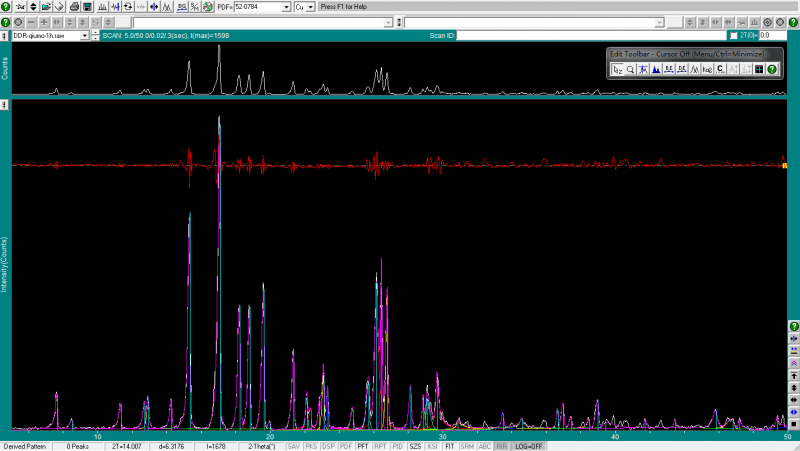Click the SZS tab in status bar
Image resolution: width=800 pixels, height=451 pixels.
(x=415, y=446)
